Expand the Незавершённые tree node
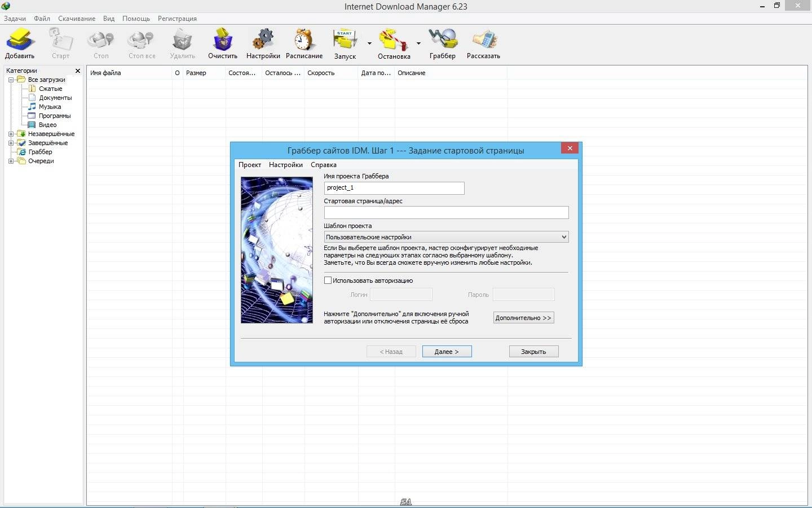Screen dimensions: 812x508 [x=11, y=134]
